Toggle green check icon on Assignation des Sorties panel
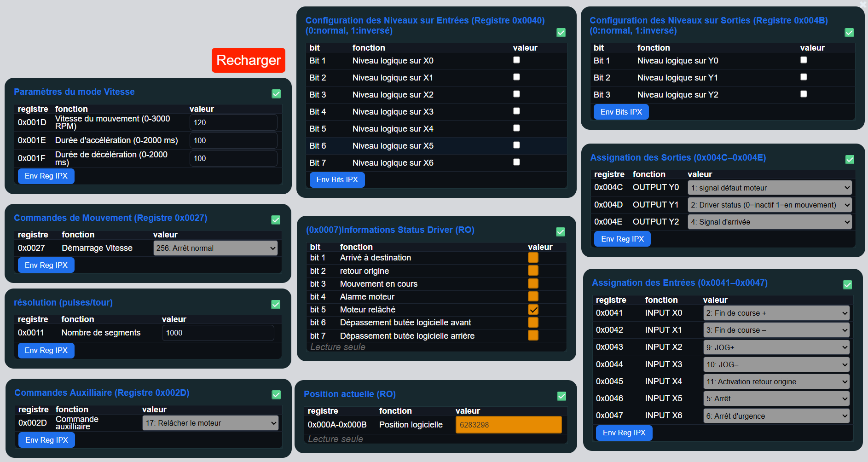 click(850, 160)
